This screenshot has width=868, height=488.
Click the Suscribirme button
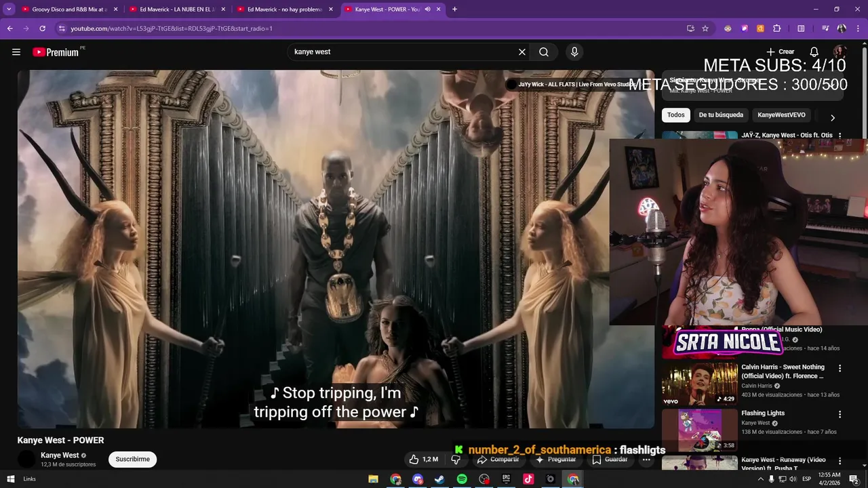[x=132, y=460]
